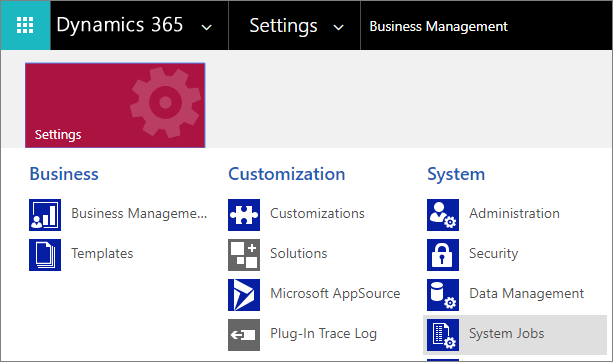Open Solutions link
The height and width of the screenshot is (362, 613).
pyautogui.click(x=299, y=253)
